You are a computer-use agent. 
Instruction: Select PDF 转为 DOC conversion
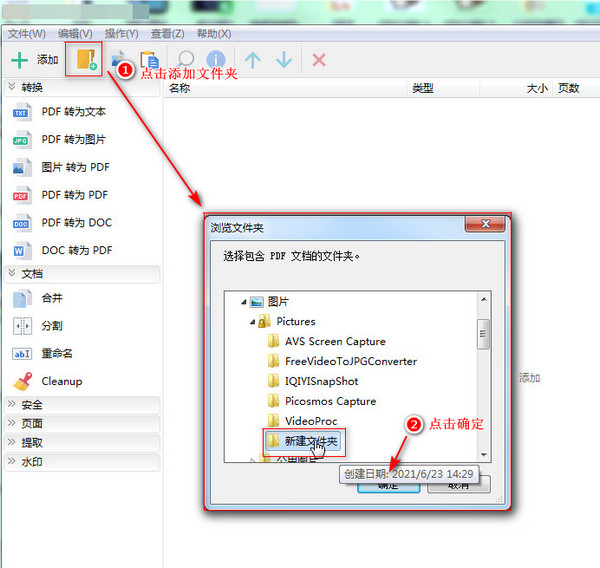[62, 222]
